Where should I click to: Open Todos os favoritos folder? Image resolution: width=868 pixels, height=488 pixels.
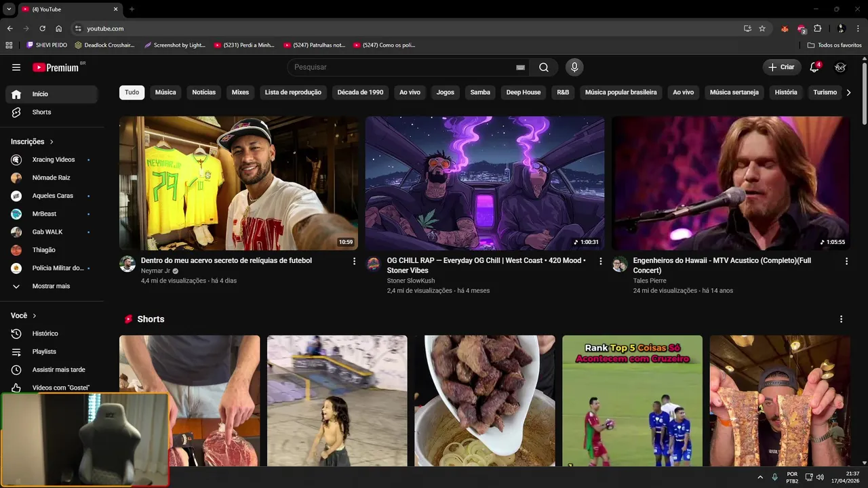pyautogui.click(x=835, y=45)
